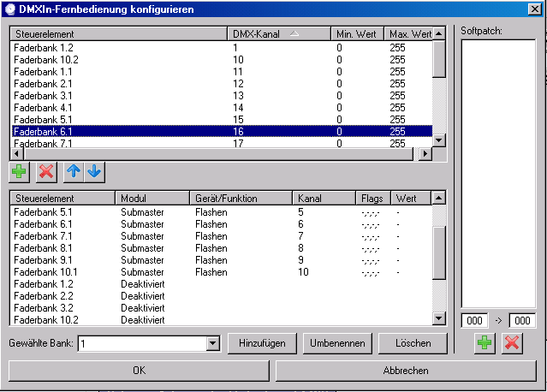Screen dimensions: 547x392
Task: Click the softpatch source field 000
Action: (475, 320)
